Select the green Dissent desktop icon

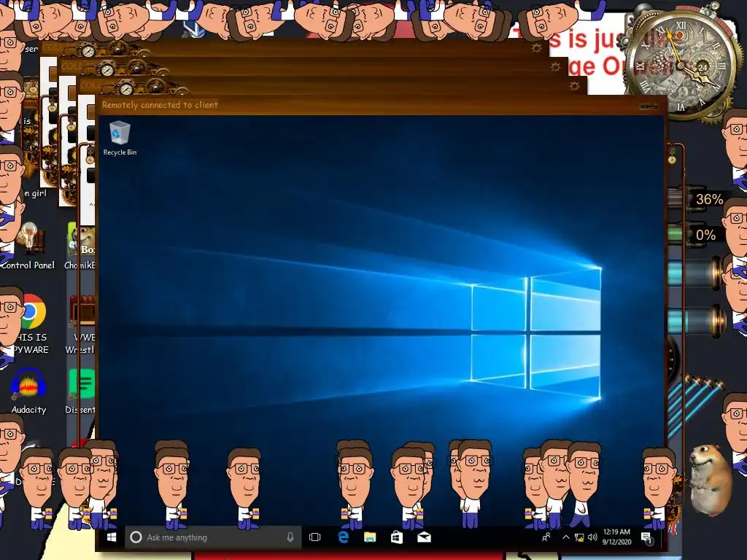(81, 391)
